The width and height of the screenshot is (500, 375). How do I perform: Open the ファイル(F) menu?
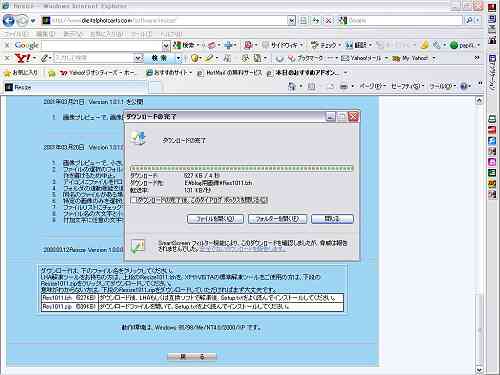tap(16, 34)
